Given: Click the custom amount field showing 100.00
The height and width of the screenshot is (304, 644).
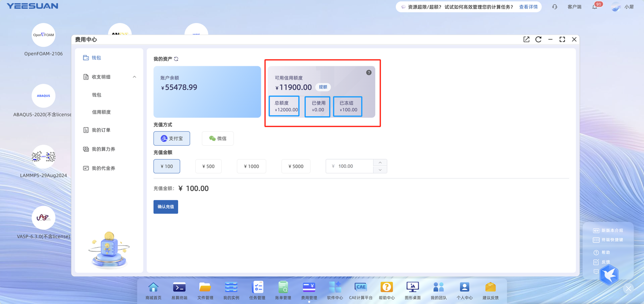Looking at the screenshot, I should pos(350,166).
